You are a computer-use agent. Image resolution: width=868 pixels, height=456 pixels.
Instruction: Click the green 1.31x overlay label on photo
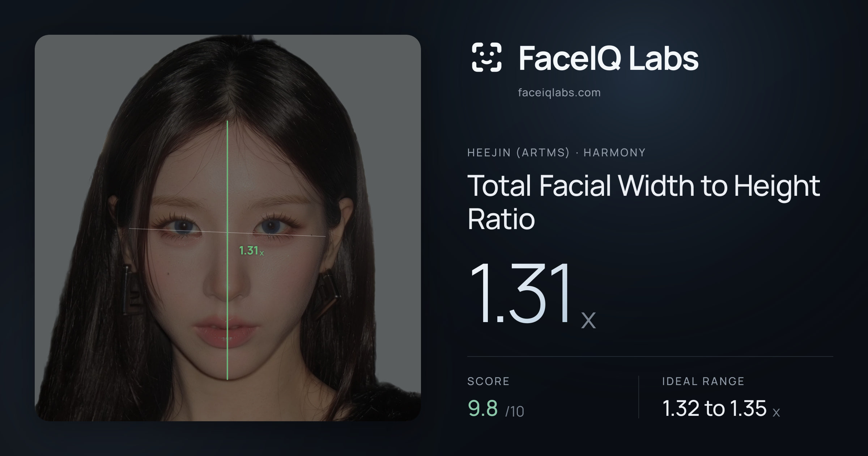click(251, 250)
